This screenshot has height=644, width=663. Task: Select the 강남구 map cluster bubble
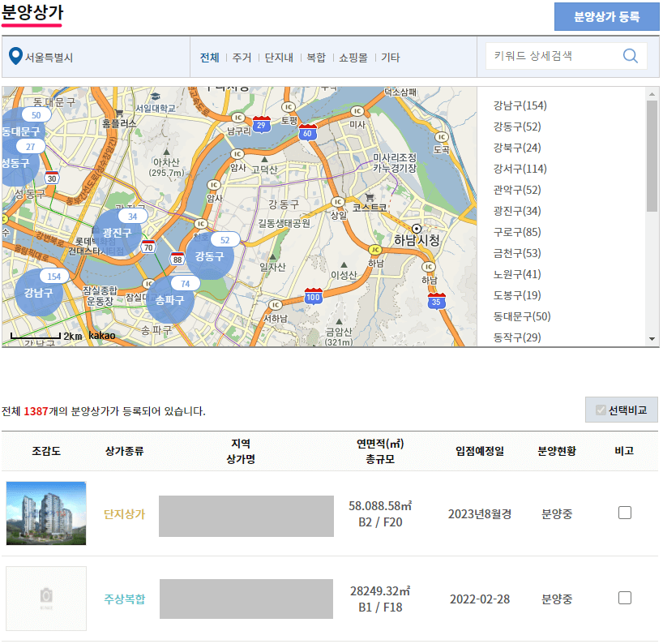point(38,293)
